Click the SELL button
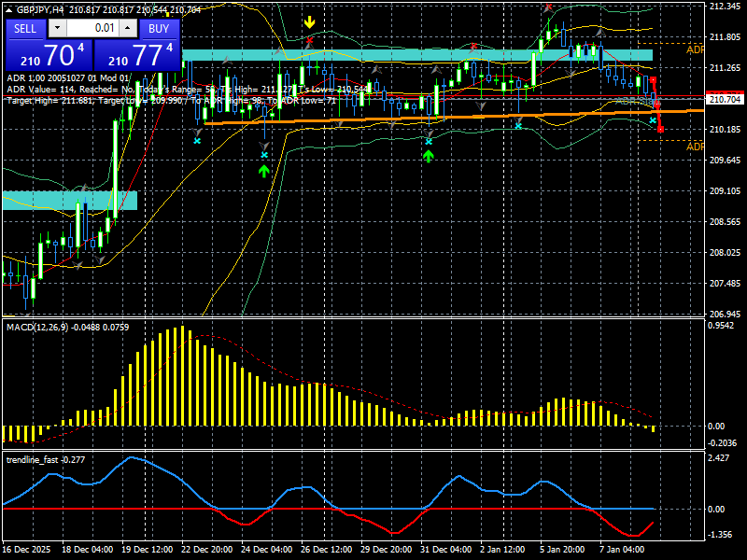 [x=26, y=29]
